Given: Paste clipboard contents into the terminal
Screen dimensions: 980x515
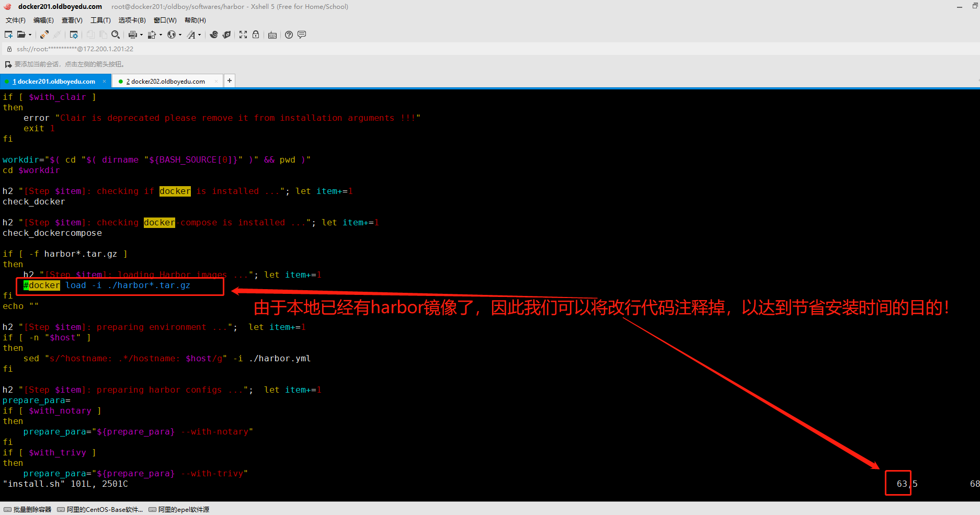Looking at the screenshot, I should coord(103,35).
